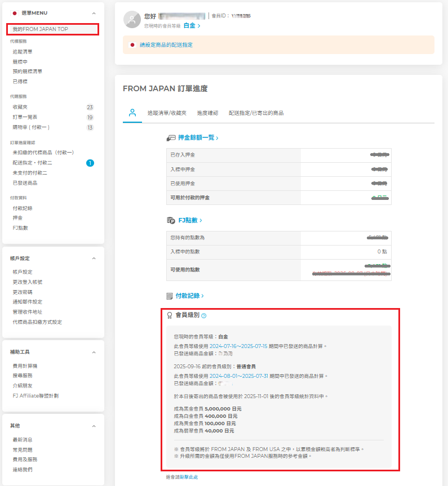This screenshot has width=448, height=486.
Task: Click the medal icon beside 會員級別
Action: tap(170, 315)
